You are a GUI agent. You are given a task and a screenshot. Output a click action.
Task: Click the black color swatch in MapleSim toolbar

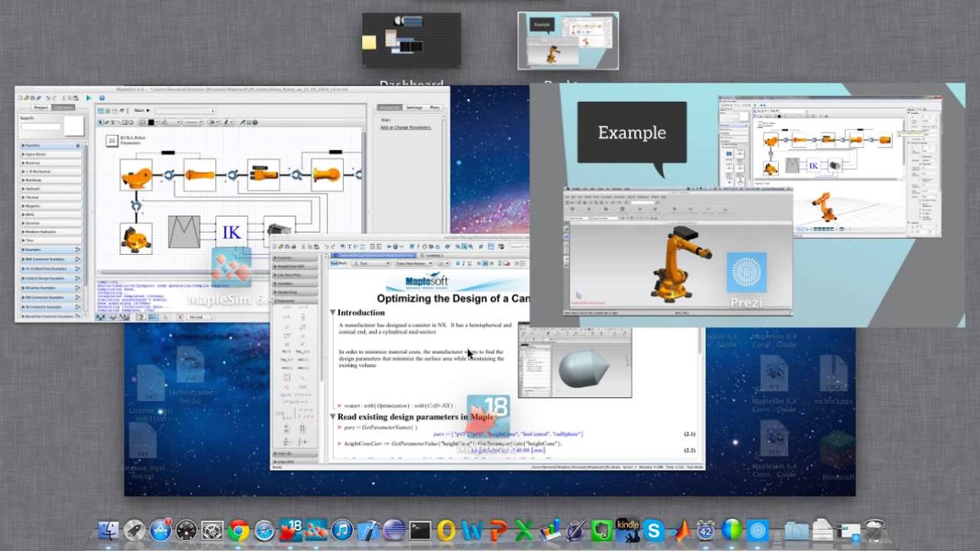tap(151, 122)
